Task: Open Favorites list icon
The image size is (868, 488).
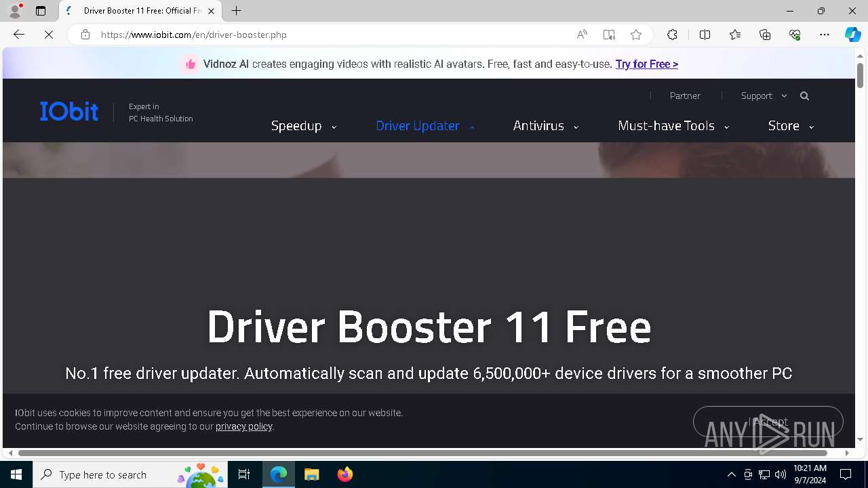Action: pos(735,35)
